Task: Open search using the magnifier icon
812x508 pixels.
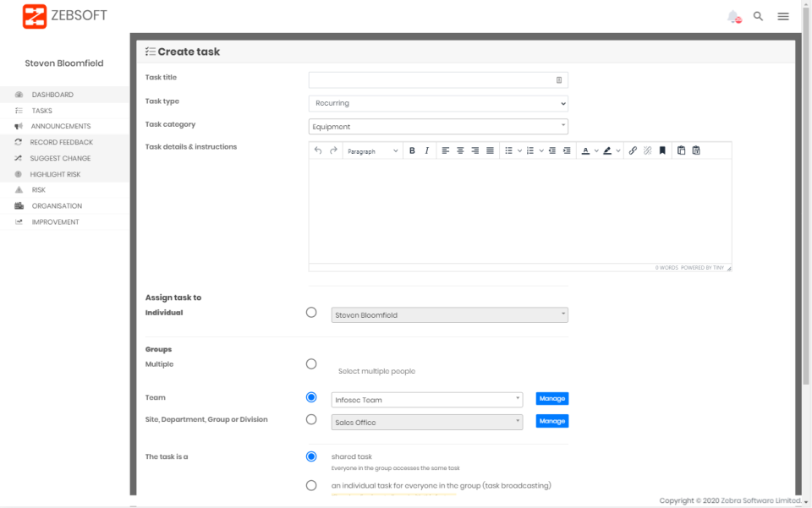Action: (x=758, y=15)
